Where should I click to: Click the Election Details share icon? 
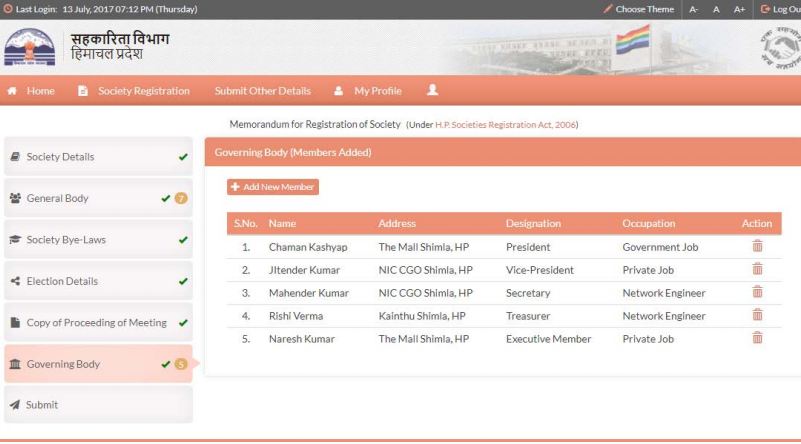click(15, 281)
